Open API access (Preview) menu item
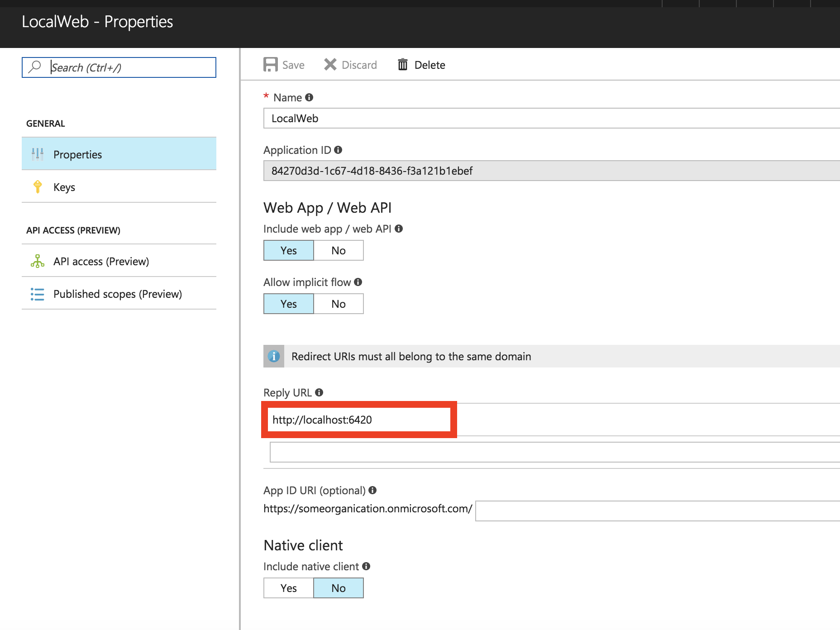The width and height of the screenshot is (840, 630). click(119, 261)
